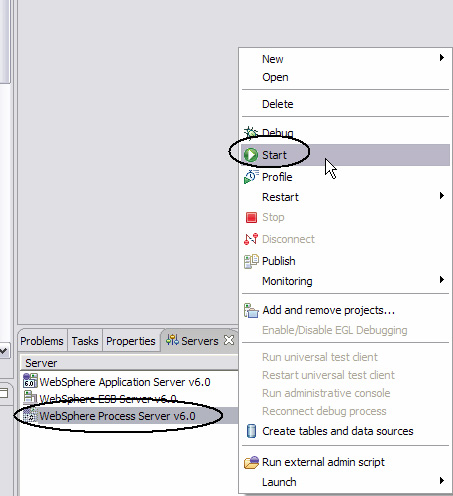This screenshot has height=496, width=453.
Task: Click the Add and remove projects icon
Action: (x=251, y=310)
